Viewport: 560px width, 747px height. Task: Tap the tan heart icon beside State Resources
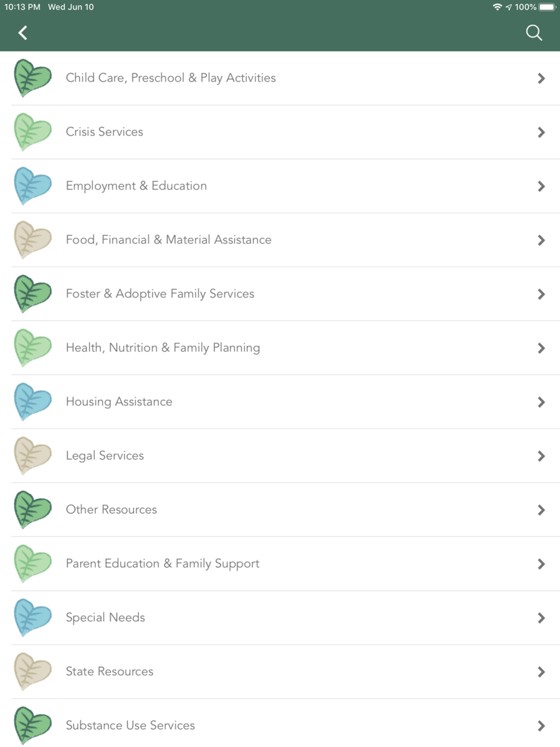pos(32,671)
